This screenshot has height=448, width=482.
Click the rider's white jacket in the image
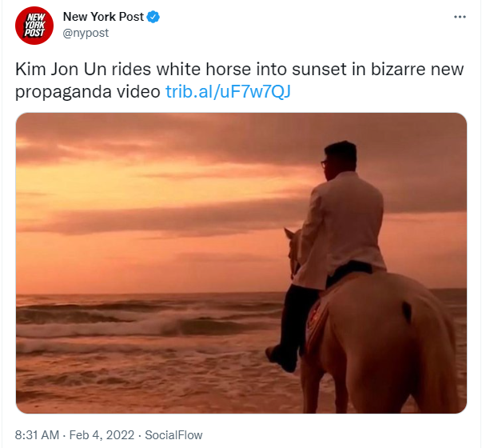click(341, 228)
